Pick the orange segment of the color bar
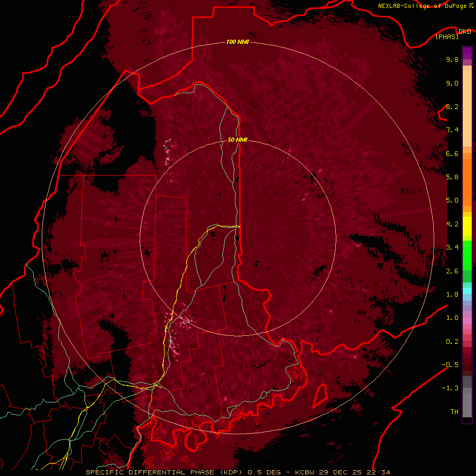The width and height of the screenshot is (476, 476). click(467, 183)
